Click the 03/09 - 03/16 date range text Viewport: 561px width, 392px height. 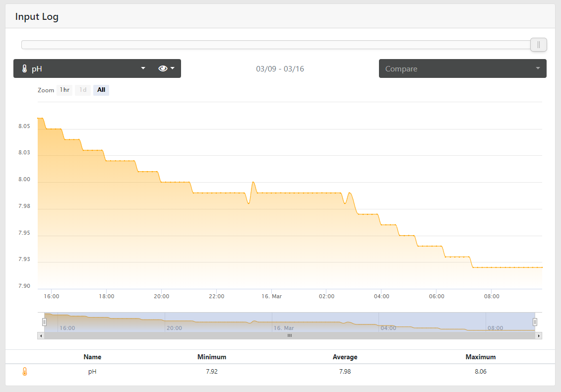[x=280, y=69]
